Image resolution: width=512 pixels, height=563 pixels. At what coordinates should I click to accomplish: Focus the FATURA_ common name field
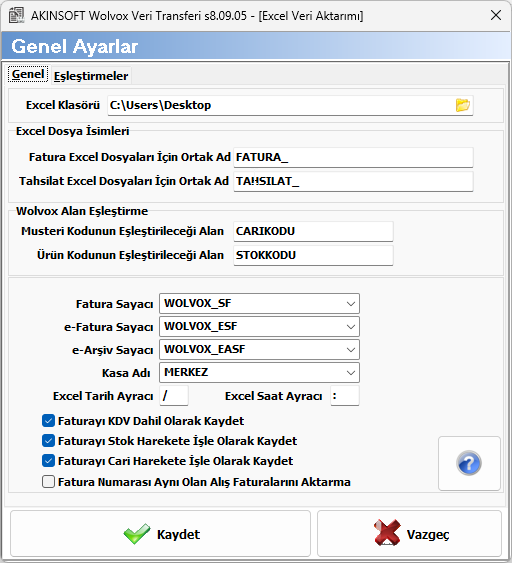coord(353,157)
